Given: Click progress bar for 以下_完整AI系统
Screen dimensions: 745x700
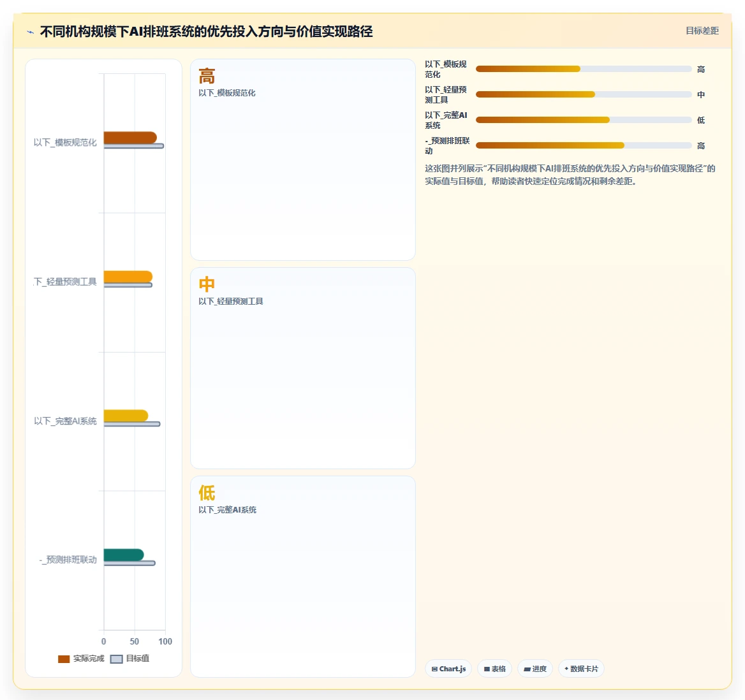Looking at the screenshot, I should pyautogui.click(x=584, y=120).
